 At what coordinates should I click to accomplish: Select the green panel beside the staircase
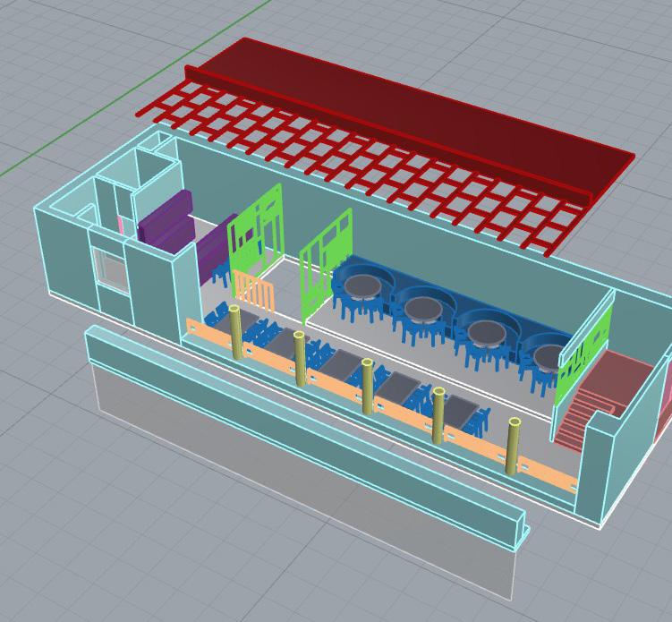pyautogui.click(x=583, y=356)
